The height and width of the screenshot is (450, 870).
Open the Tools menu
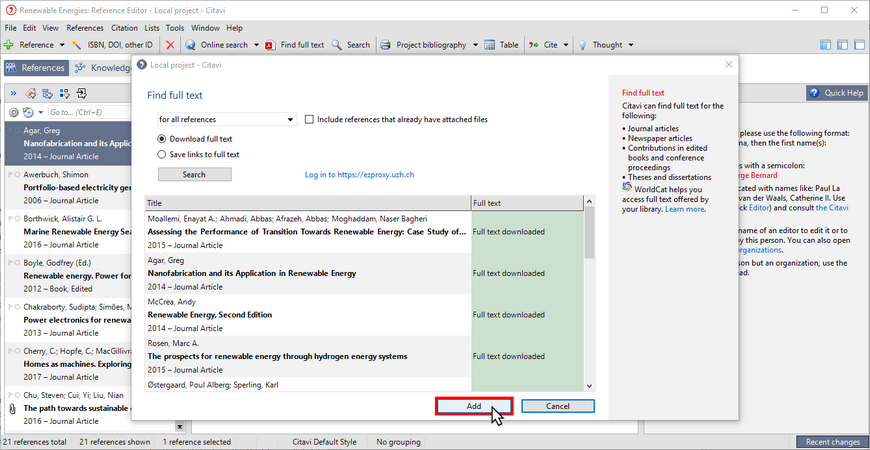click(x=175, y=28)
